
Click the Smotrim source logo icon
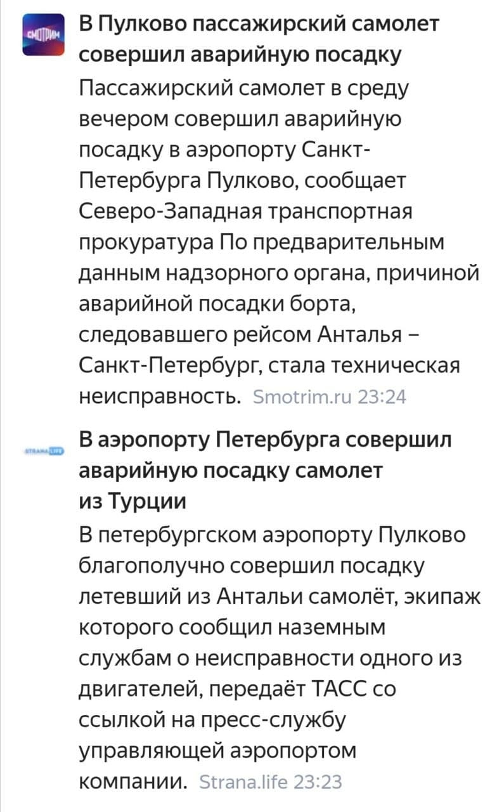click(x=44, y=36)
